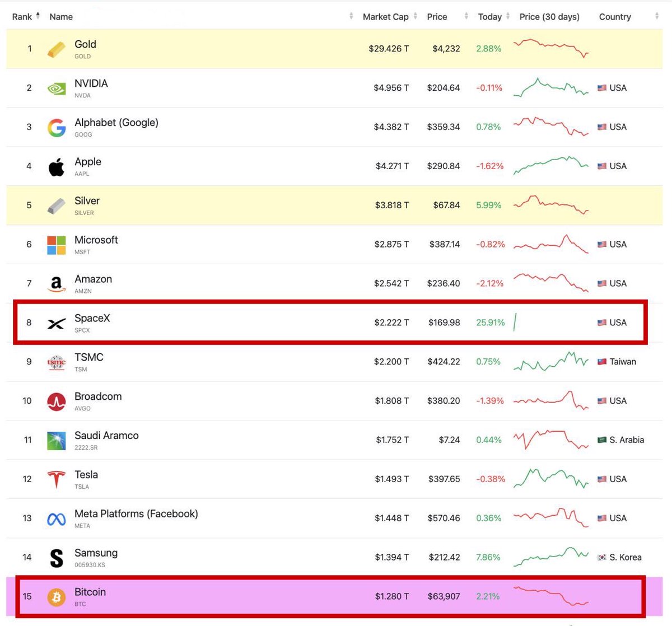This screenshot has width=672, height=626.
Task: Click SpaceX today change 25.91%
Action: pyautogui.click(x=491, y=323)
